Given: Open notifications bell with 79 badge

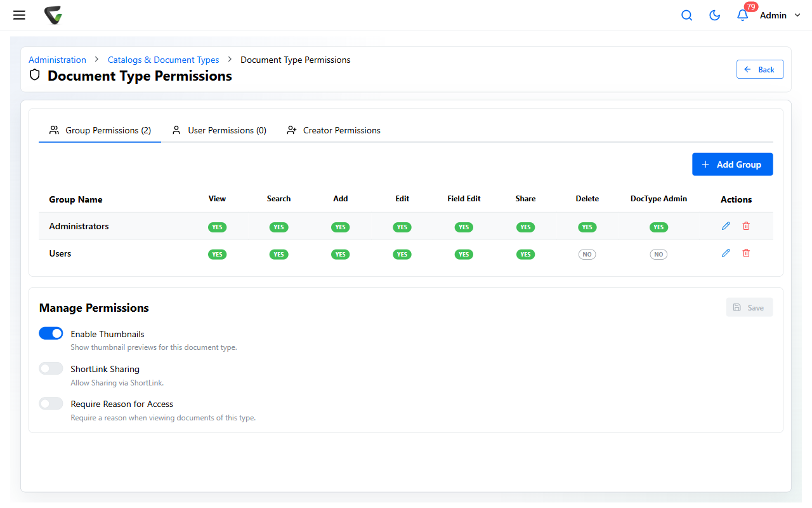Looking at the screenshot, I should coord(743,15).
